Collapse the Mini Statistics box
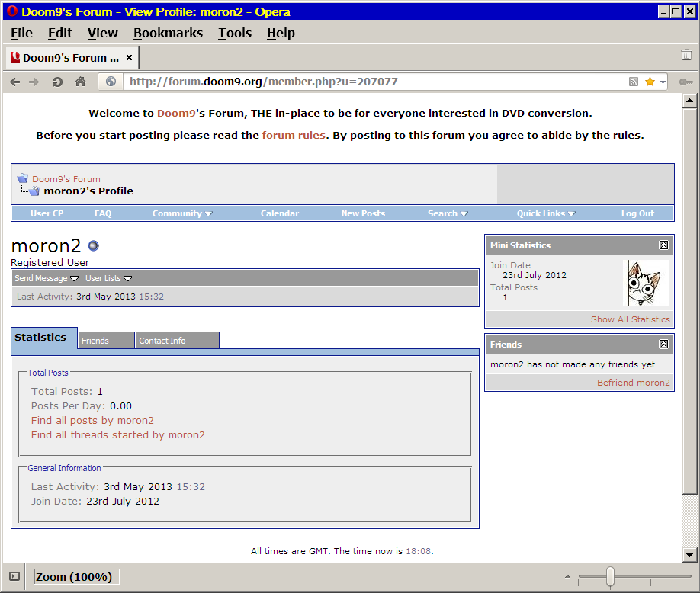Viewport: 700px width, 593px height. click(663, 245)
